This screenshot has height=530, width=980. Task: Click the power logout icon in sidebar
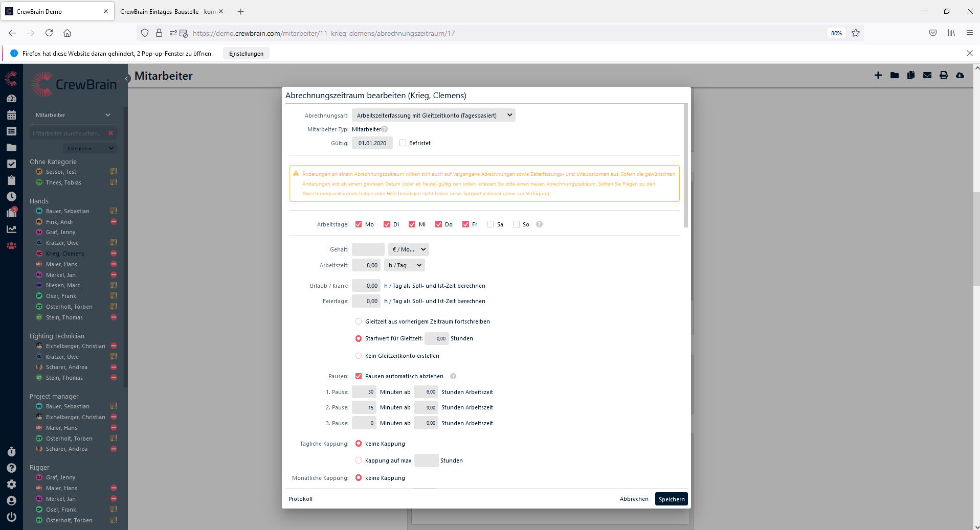click(11, 517)
